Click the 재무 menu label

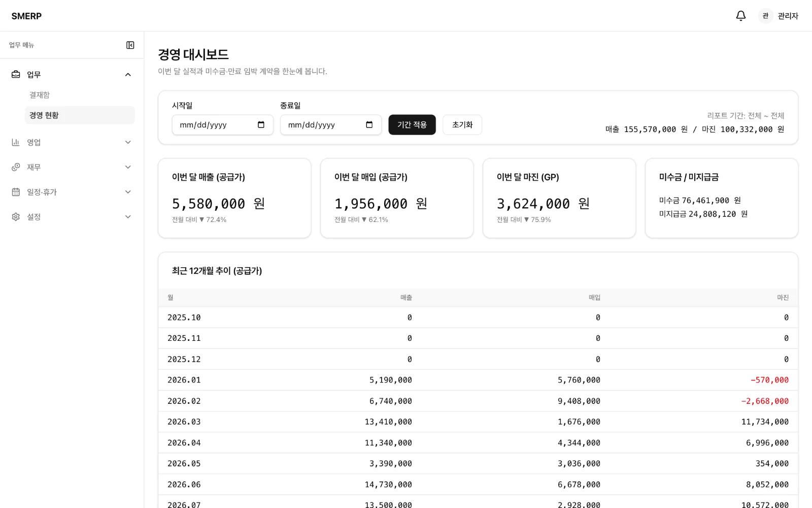coord(34,167)
